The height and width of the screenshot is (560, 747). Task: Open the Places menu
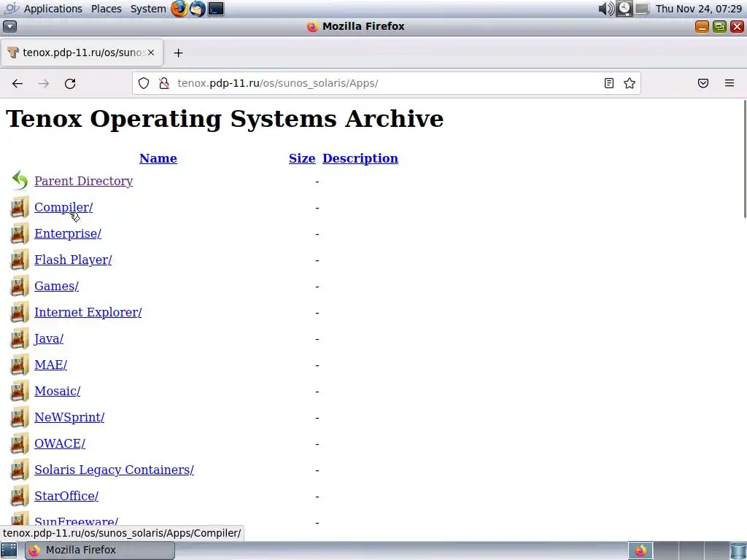(x=107, y=9)
